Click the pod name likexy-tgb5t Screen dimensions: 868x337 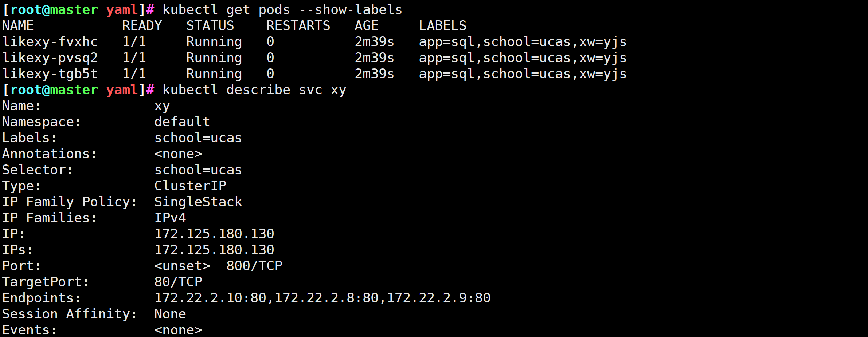50,74
